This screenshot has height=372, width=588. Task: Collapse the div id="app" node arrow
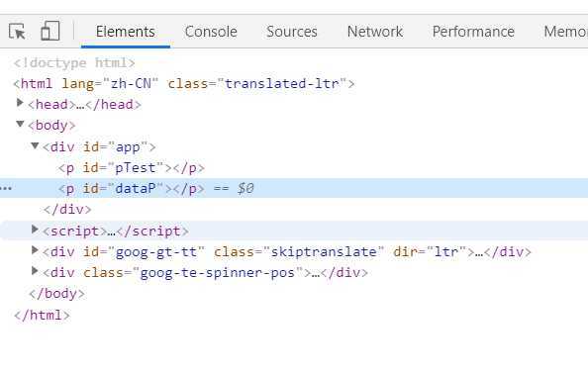pos(35,145)
